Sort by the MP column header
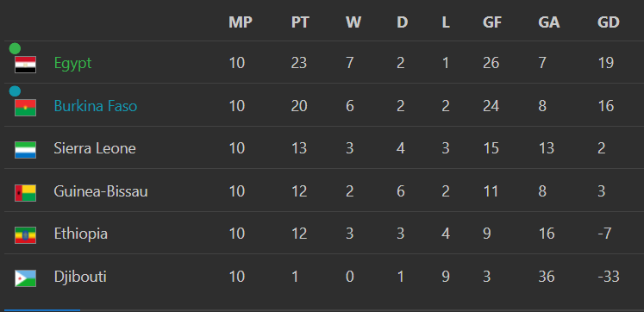This screenshot has width=644, height=312. (x=241, y=22)
